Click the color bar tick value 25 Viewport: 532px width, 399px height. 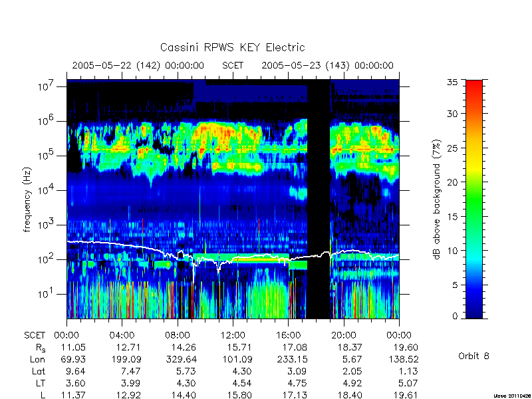tap(453, 148)
